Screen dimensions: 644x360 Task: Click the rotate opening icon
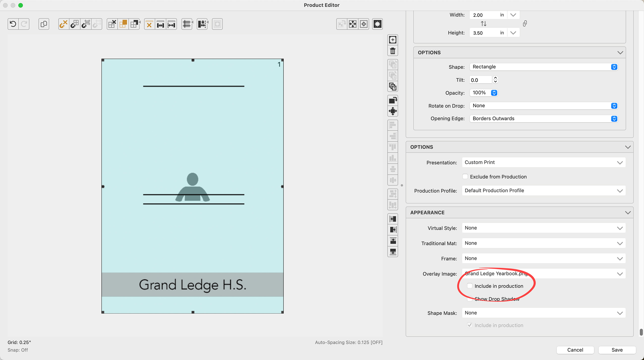coord(393,100)
